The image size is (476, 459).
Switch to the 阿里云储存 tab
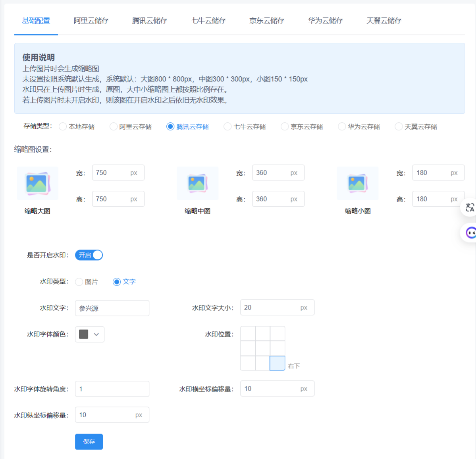91,21
